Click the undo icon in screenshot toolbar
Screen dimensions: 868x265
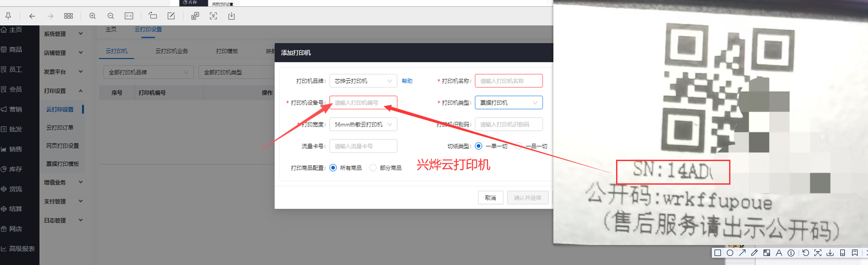click(x=806, y=253)
